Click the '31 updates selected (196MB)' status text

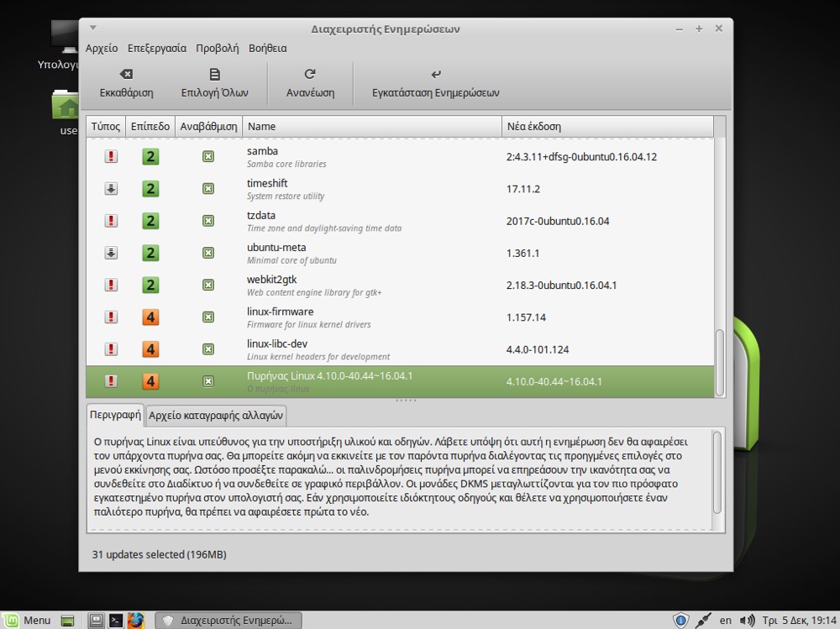[159, 554]
